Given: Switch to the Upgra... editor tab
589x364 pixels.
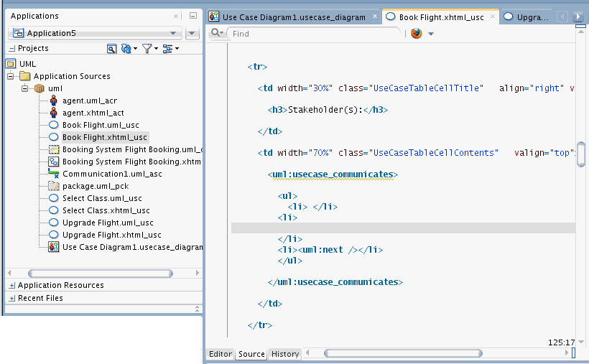Looking at the screenshot, I should click(x=527, y=17).
